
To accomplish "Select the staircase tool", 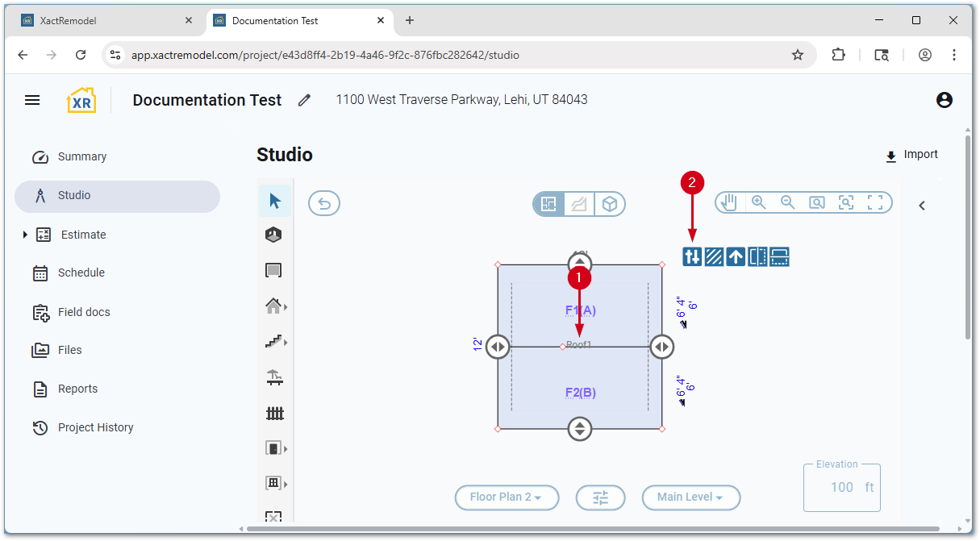I will coord(273,342).
